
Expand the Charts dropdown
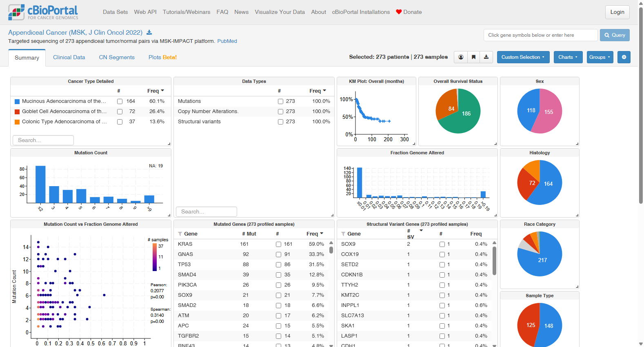click(x=568, y=57)
